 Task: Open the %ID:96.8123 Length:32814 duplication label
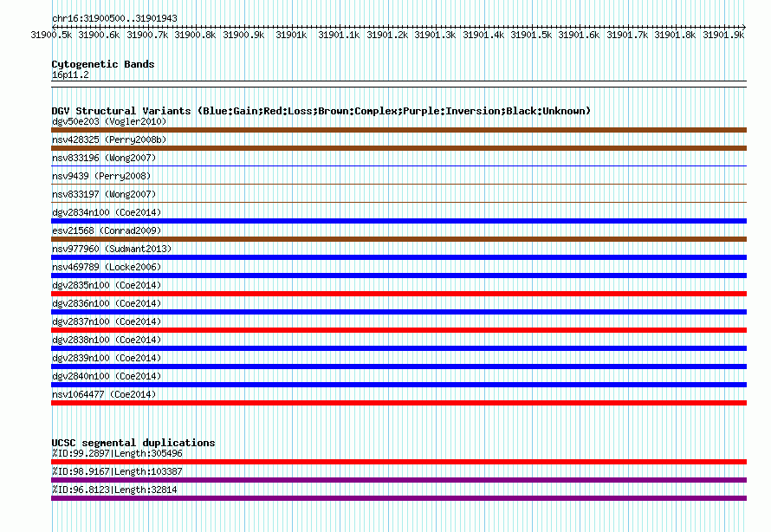[x=114, y=490]
